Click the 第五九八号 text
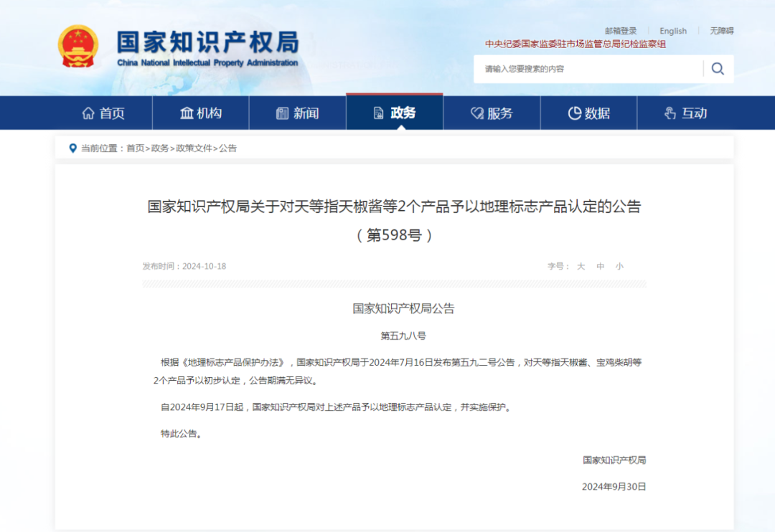Screen dimensions: 775x532 pos(403,336)
